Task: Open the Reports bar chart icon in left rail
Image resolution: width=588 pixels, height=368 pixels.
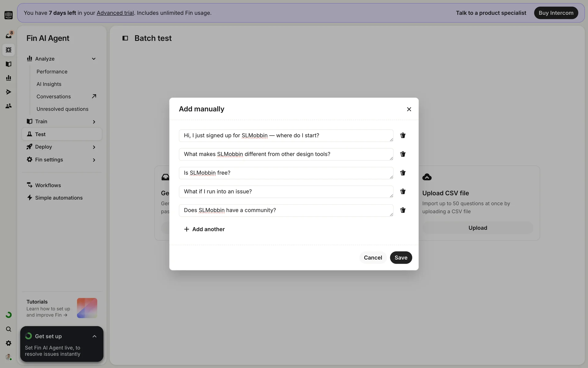Action: (9, 78)
